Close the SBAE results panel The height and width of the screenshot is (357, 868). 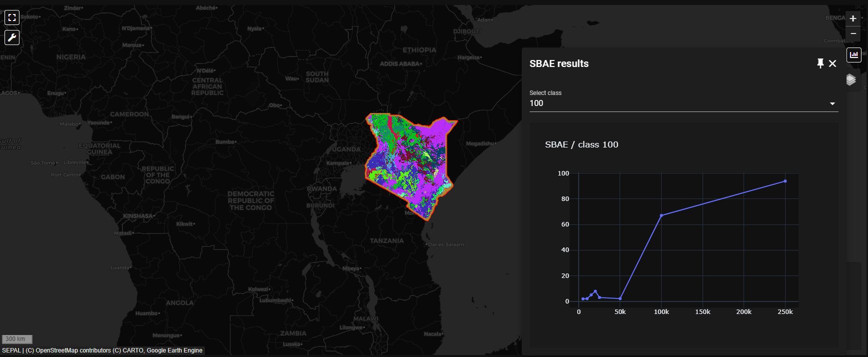[833, 63]
